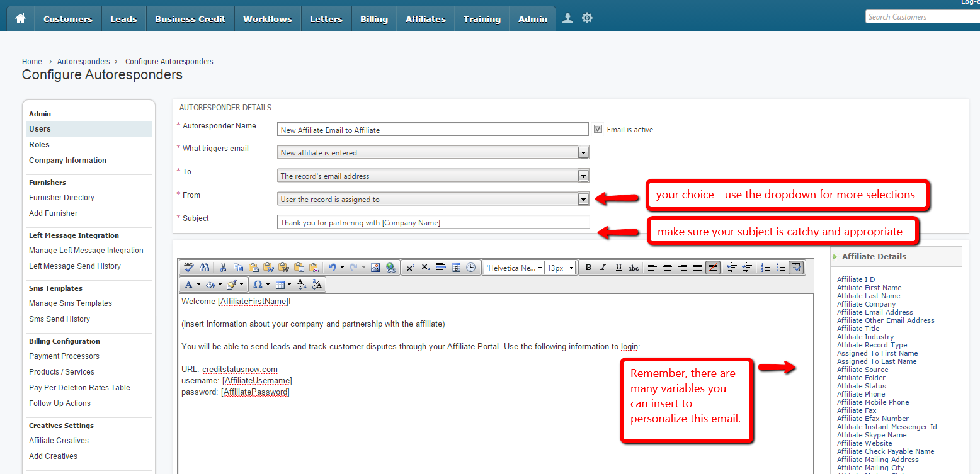Click the Subject text field
980x474 pixels.
click(433, 222)
